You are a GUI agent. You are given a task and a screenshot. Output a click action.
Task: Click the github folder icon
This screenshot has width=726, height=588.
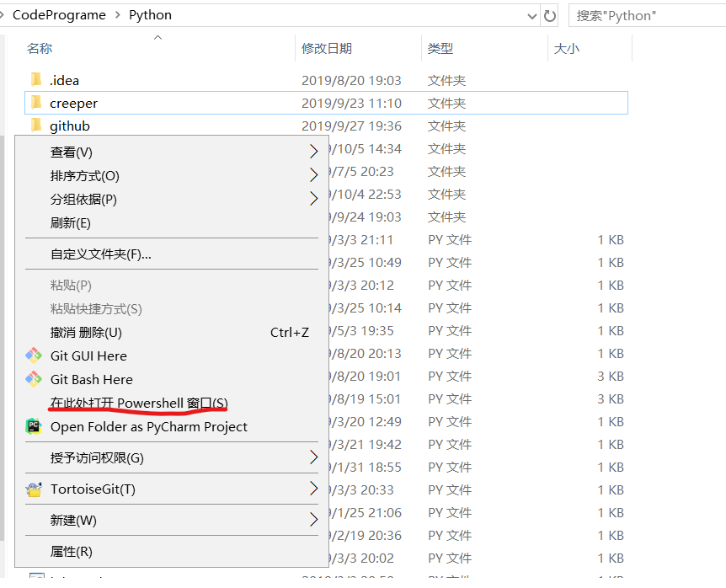(36, 125)
